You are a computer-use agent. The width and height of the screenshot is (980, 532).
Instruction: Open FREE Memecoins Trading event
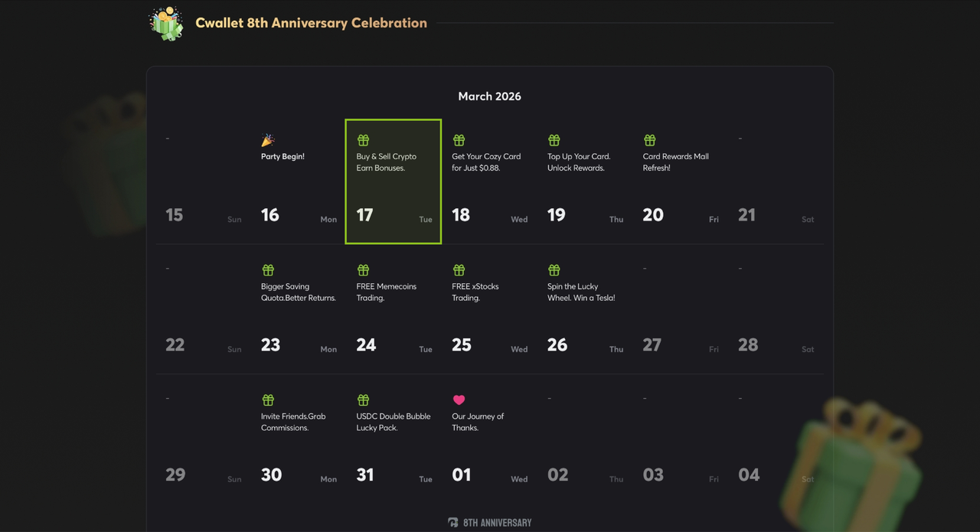386,292
